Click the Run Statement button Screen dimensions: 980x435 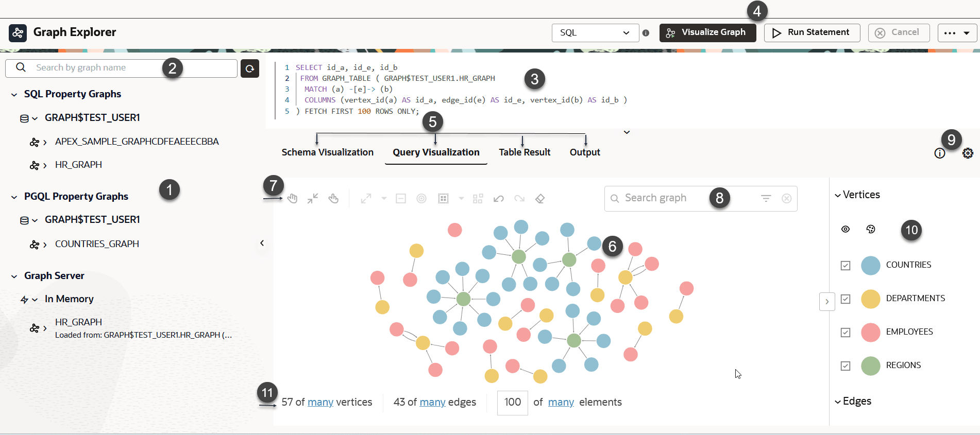click(812, 32)
